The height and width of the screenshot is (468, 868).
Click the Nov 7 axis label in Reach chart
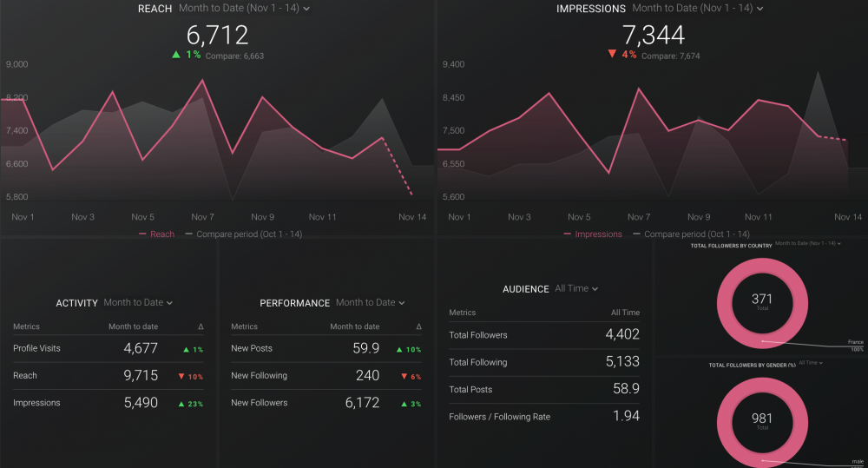[202, 217]
